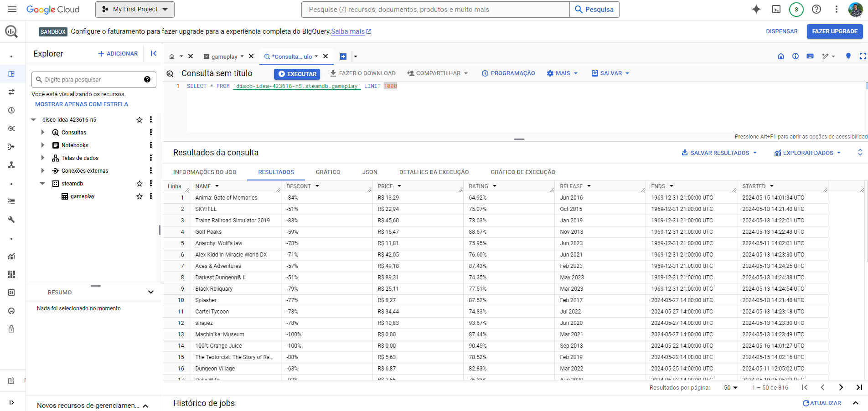Open the Google Cloud navigation menu
This screenshot has width=868, height=411.
point(12,9)
